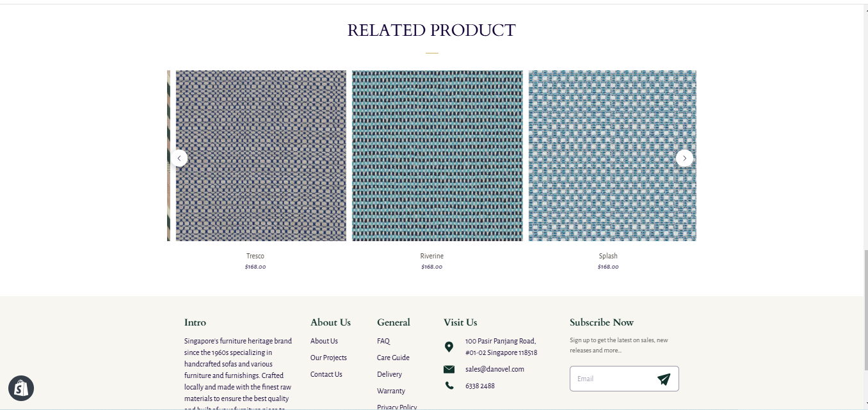This screenshot has height=410, width=868.
Task: Open the FAQ link
Action: [383, 341]
